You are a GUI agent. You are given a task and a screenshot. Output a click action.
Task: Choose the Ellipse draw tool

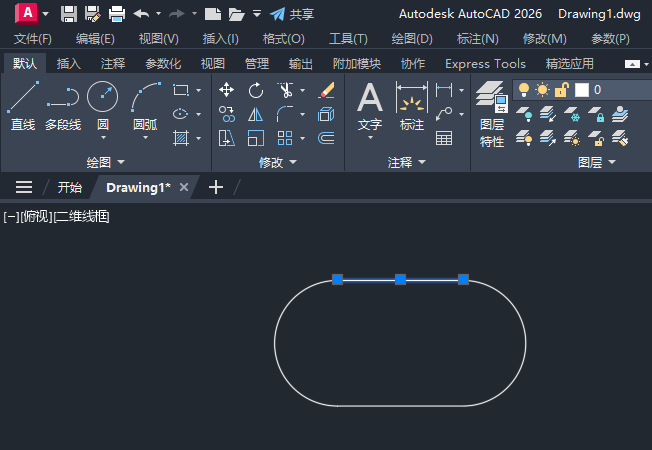[x=181, y=114]
